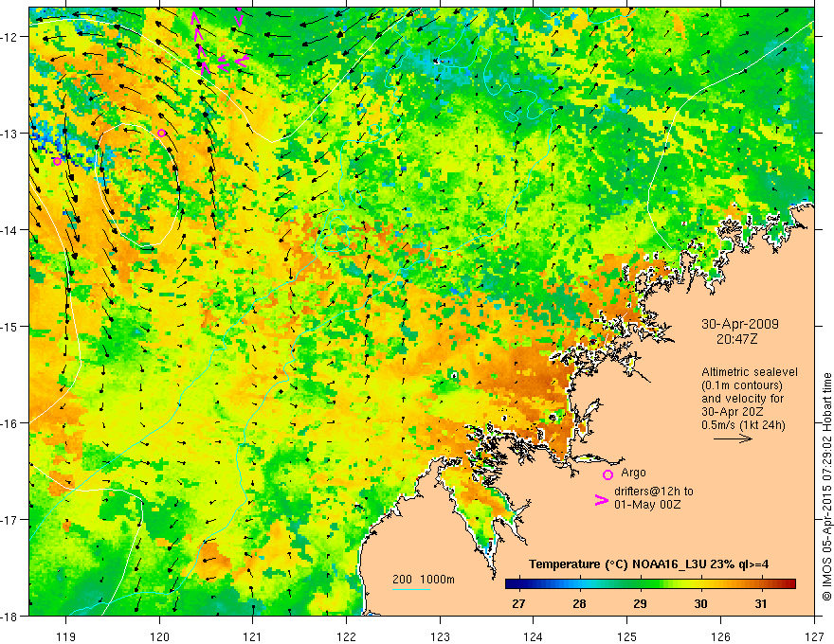Select the Argo float marker near 119E

click(x=58, y=161)
